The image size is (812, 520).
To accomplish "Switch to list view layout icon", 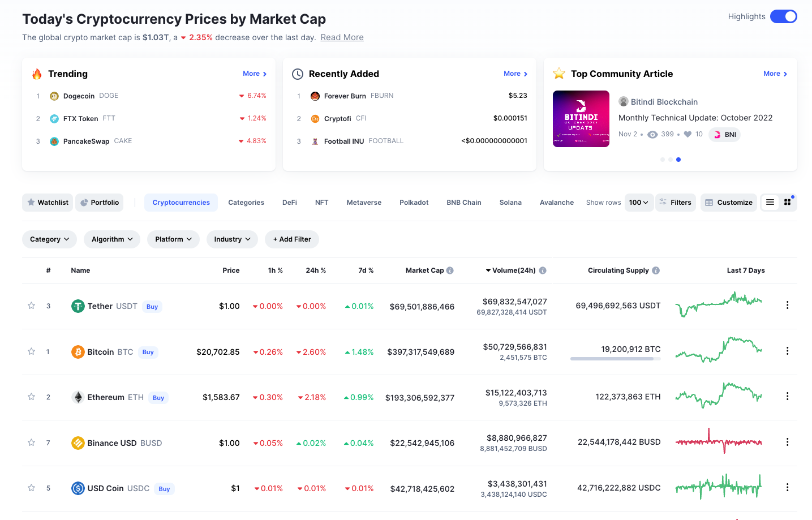I will [770, 202].
